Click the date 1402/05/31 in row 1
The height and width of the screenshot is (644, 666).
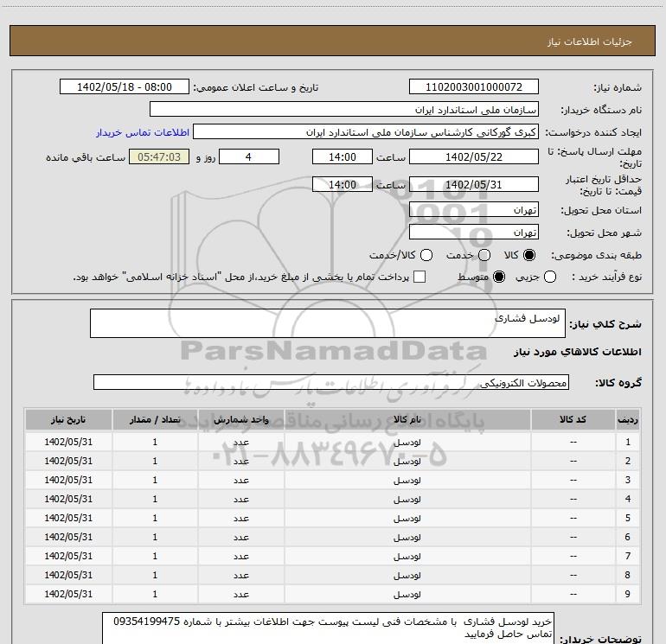[x=68, y=442]
